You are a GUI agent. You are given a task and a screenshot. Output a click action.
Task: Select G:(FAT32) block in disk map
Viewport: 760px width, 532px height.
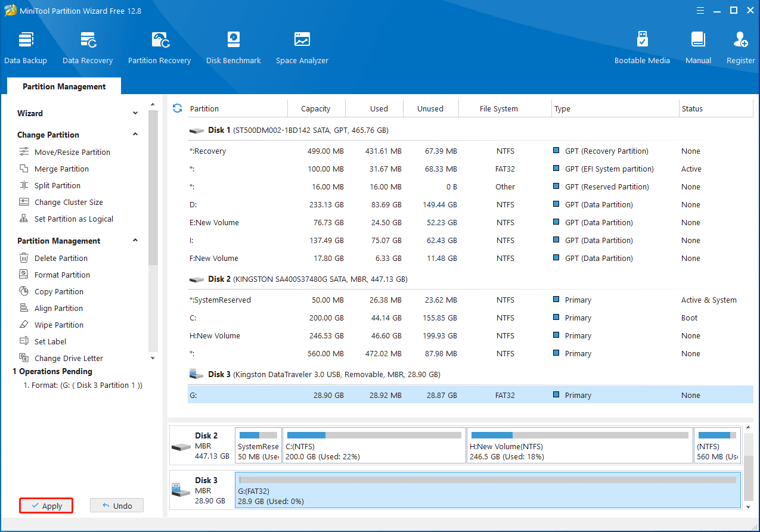tap(488, 490)
